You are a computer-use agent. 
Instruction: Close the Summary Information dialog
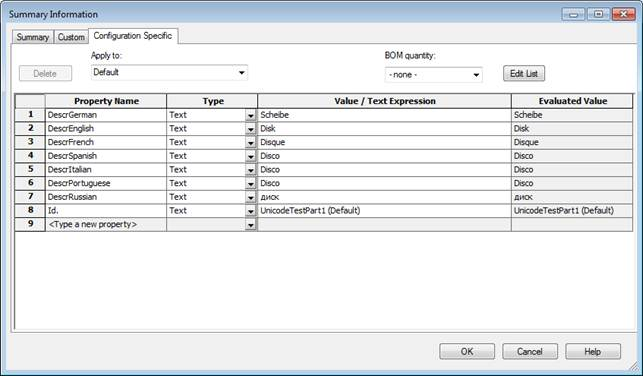623,14
